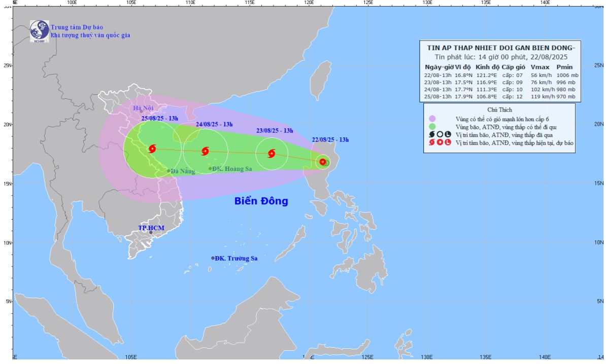This screenshot has height=364, width=606.
Task: Click the '16.8°N' latitude cell
Action: click(x=463, y=75)
